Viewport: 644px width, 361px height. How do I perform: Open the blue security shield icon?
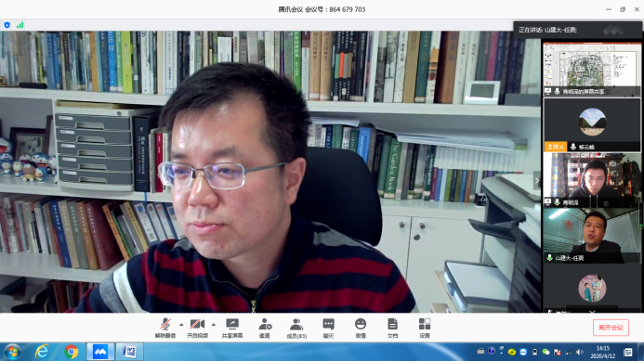coord(7,25)
